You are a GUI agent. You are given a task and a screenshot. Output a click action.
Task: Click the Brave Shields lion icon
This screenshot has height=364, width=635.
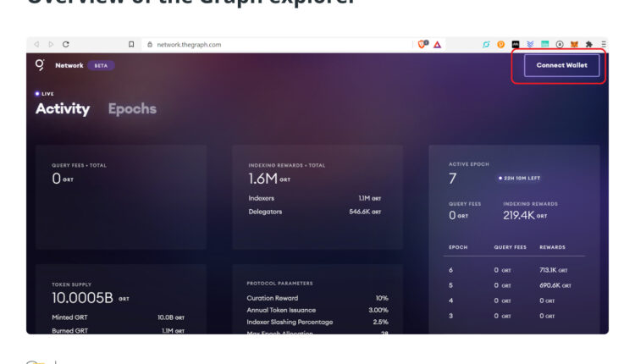click(x=423, y=44)
